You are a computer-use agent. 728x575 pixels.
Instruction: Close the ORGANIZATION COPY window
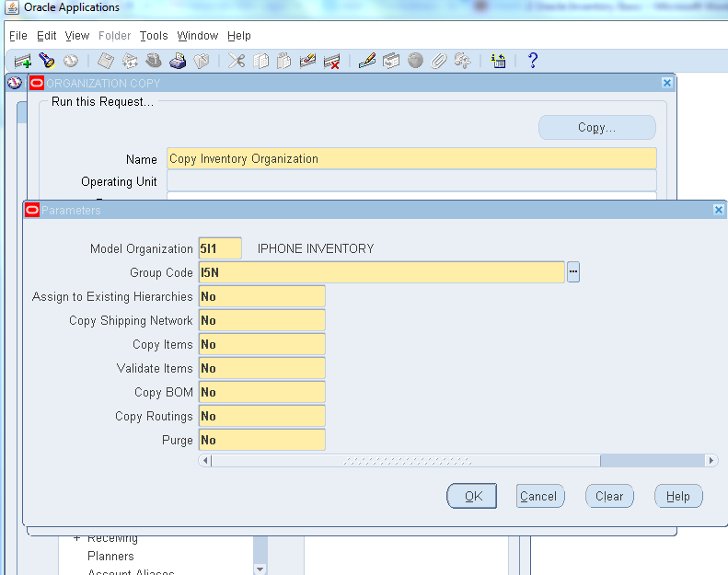(x=666, y=83)
